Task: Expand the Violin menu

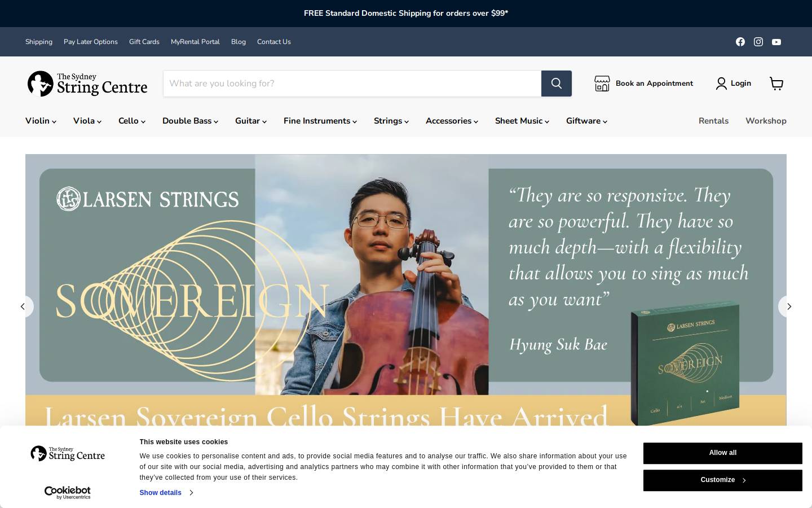Action: pos(41,121)
